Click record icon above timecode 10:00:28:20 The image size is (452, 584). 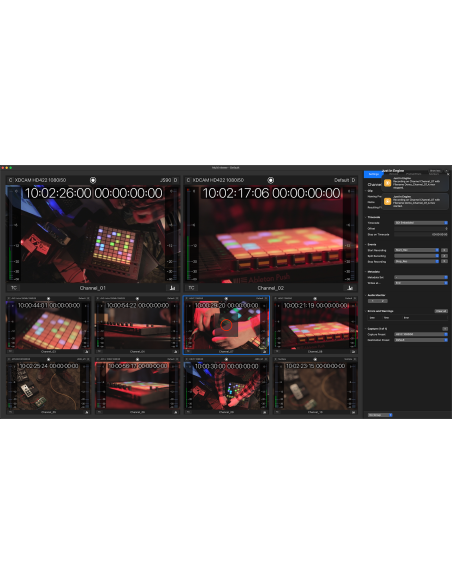click(226, 299)
